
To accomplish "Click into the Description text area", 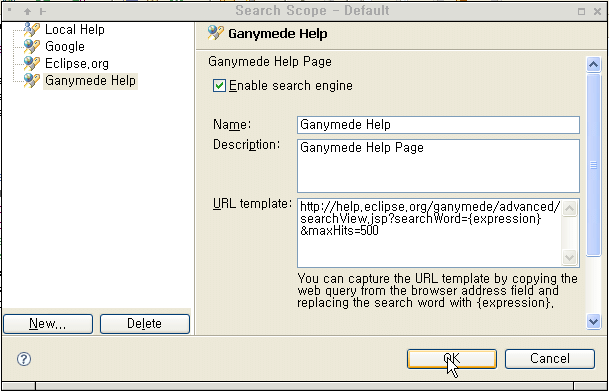I will click(438, 166).
